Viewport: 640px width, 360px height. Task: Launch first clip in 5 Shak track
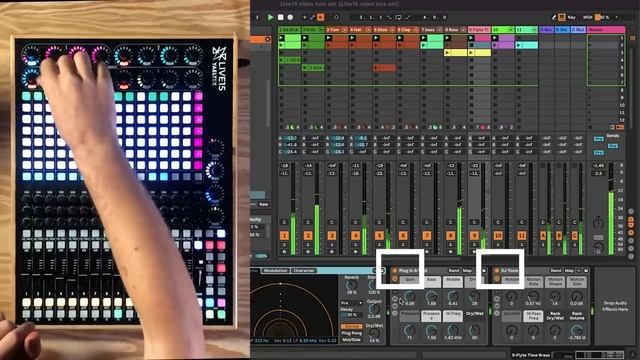tap(376, 38)
